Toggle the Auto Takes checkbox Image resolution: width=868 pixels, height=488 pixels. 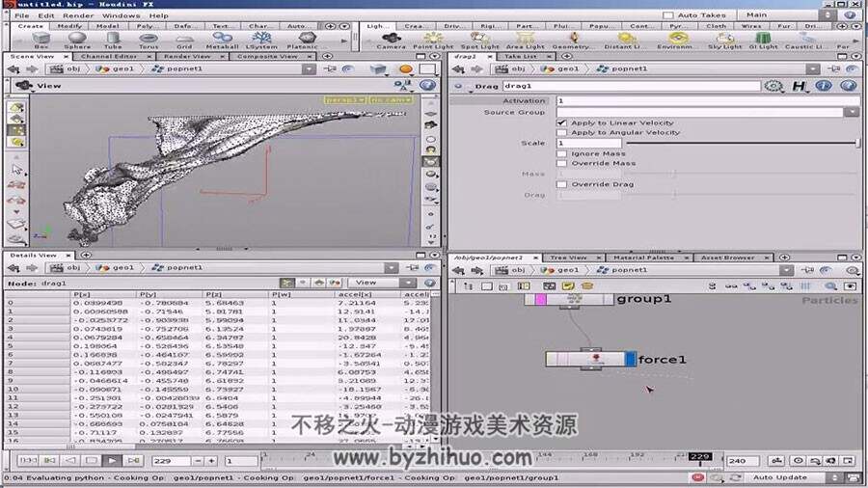click(668, 15)
